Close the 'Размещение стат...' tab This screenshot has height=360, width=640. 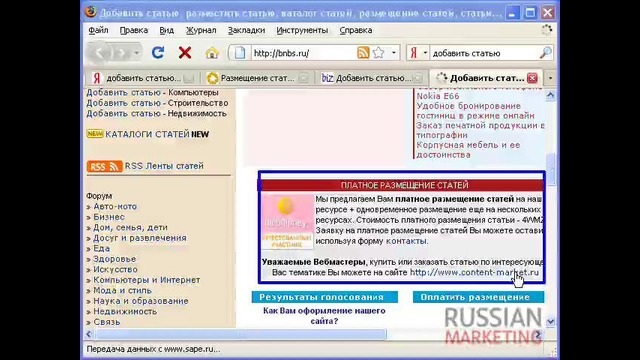[303, 78]
